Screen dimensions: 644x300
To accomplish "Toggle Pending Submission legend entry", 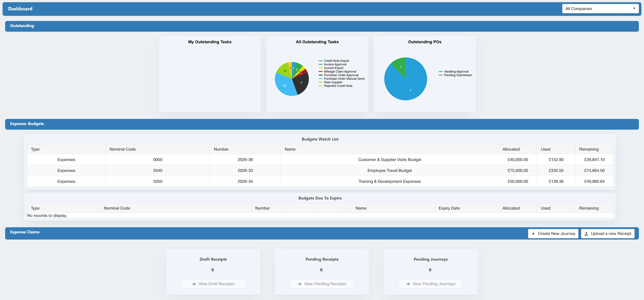I will [455, 75].
